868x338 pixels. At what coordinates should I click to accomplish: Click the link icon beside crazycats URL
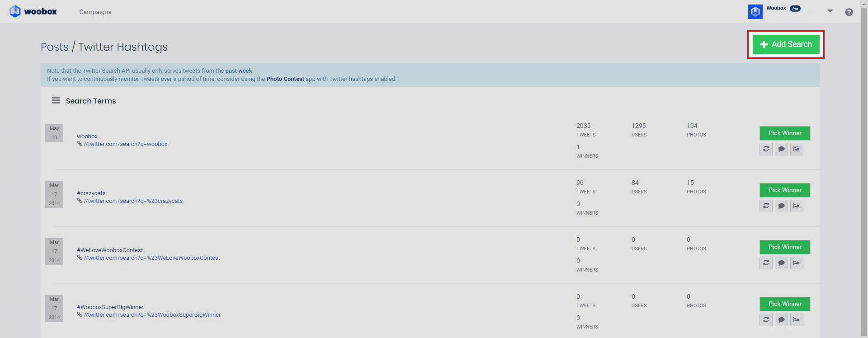80,201
